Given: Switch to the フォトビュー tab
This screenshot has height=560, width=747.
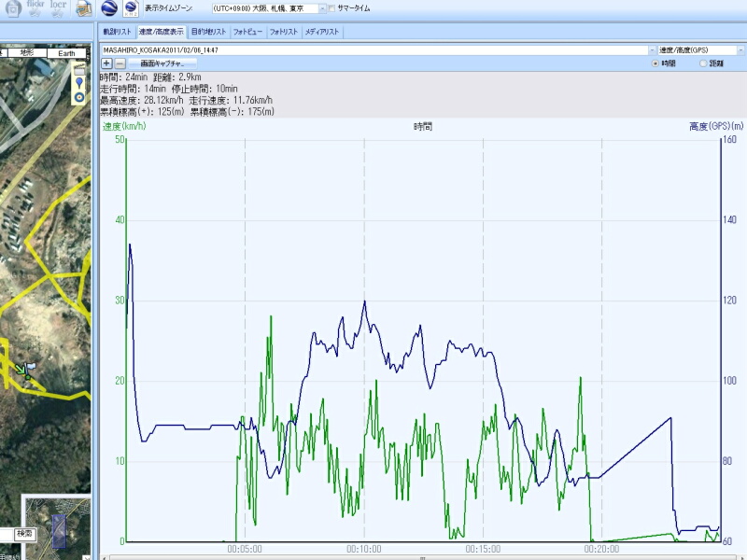Looking at the screenshot, I should [x=247, y=32].
